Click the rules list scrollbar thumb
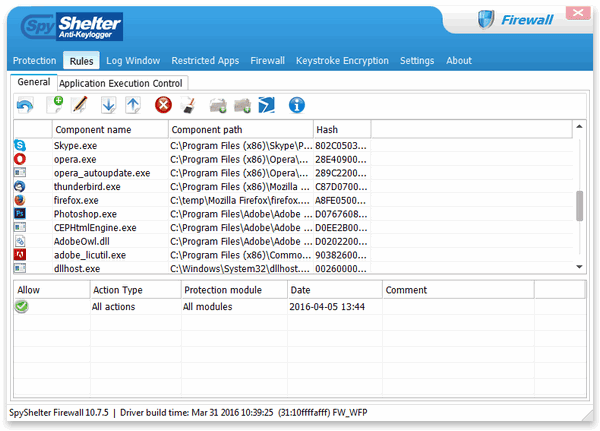 (x=579, y=206)
